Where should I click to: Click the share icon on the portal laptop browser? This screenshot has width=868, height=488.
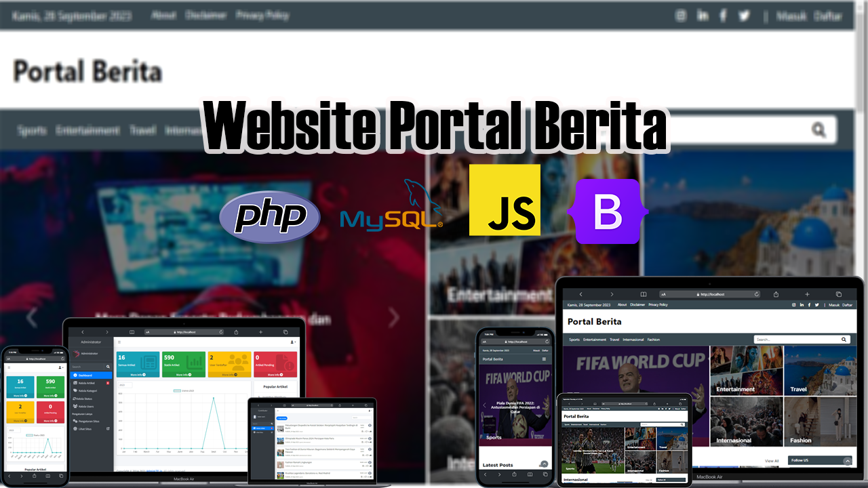point(775,294)
